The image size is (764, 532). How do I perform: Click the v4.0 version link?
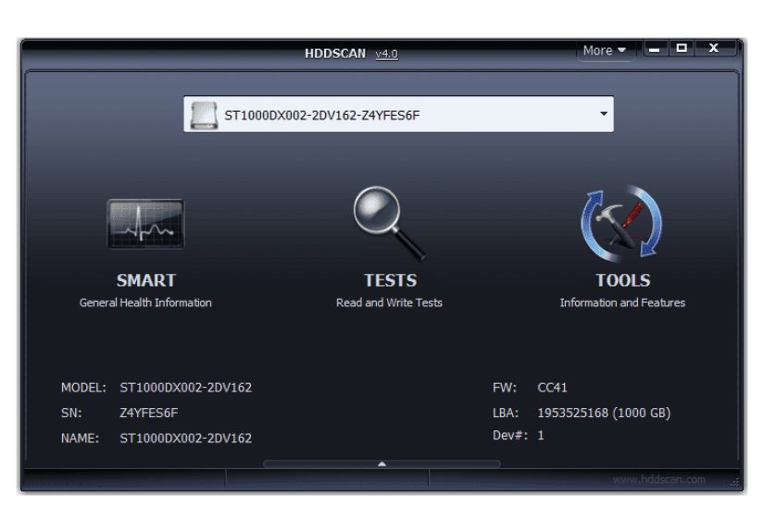click(x=387, y=54)
